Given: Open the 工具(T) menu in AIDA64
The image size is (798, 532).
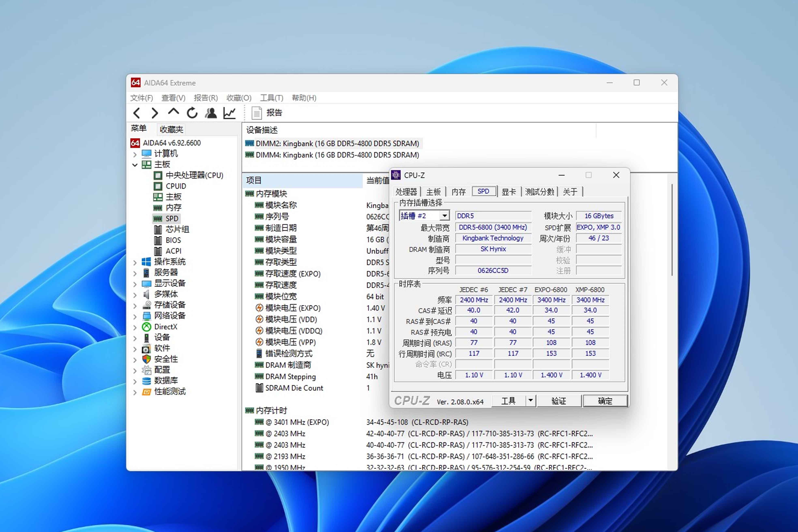Looking at the screenshot, I should 271,98.
